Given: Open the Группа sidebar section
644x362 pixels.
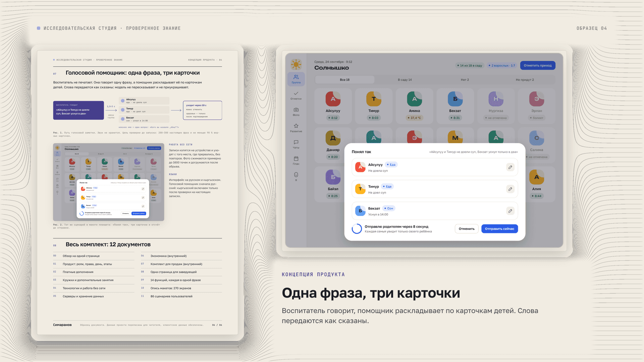Looking at the screenshot, I should tap(296, 79).
